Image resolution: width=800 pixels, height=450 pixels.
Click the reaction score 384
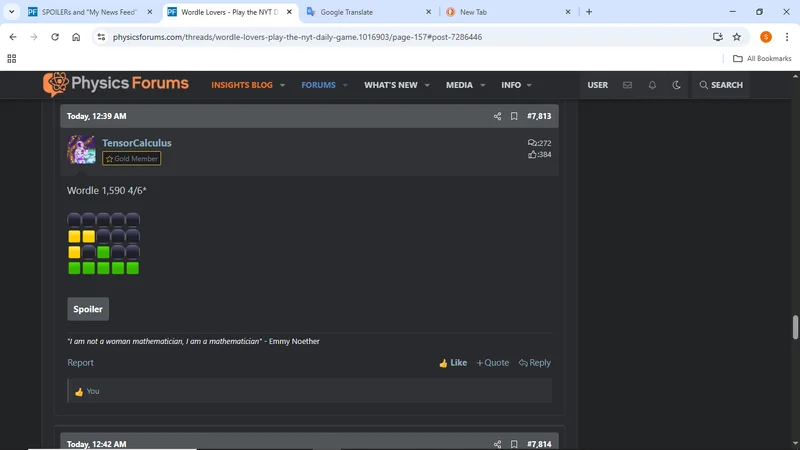coord(539,155)
